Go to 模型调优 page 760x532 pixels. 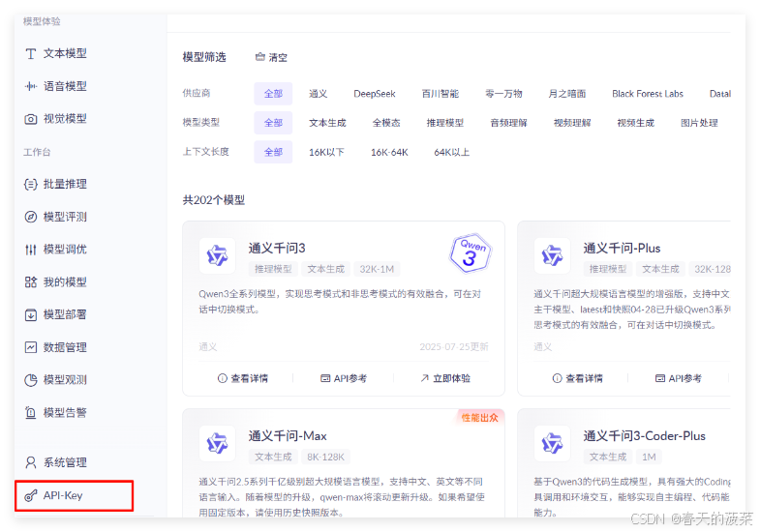pyautogui.click(x=65, y=250)
